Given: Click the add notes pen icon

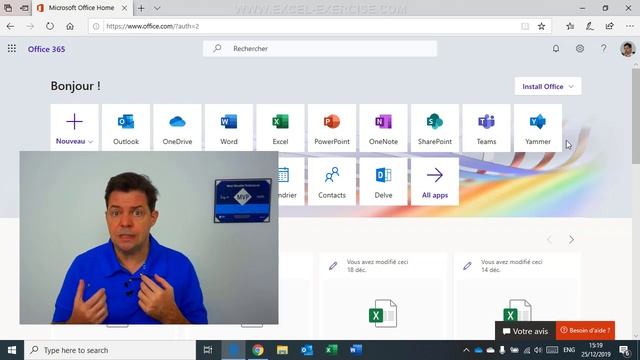Looking at the screenshot, I should (589, 26).
